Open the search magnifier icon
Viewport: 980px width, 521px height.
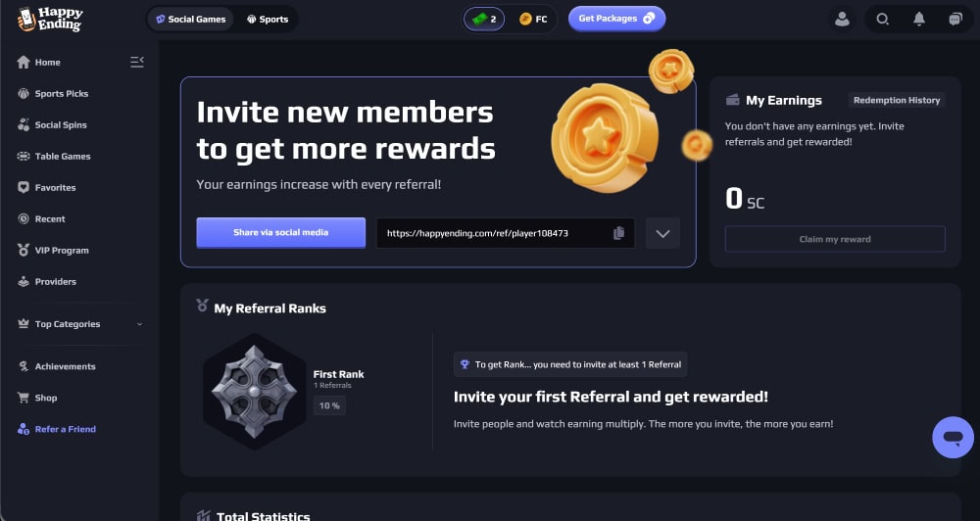pyautogui.click(x=883, y=20)
